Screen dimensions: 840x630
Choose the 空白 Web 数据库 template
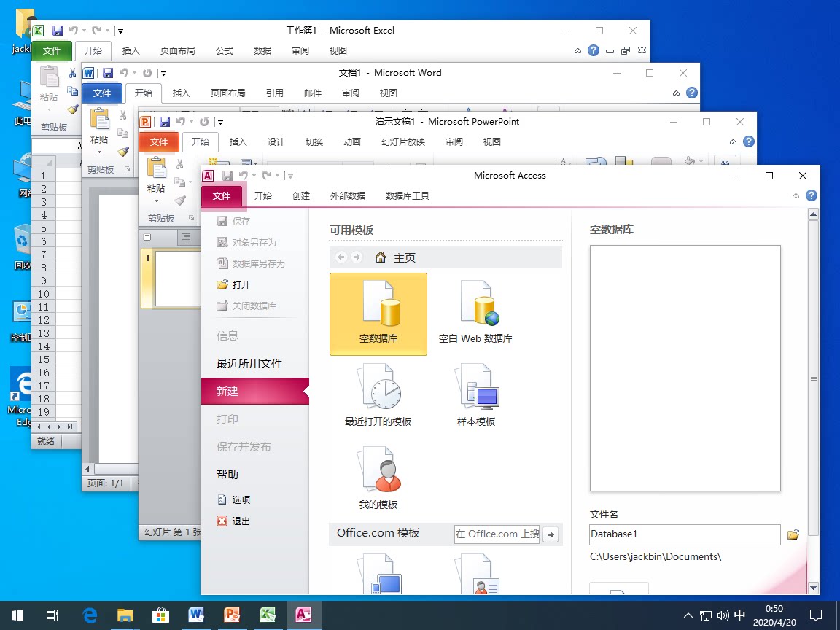[475, 314]
